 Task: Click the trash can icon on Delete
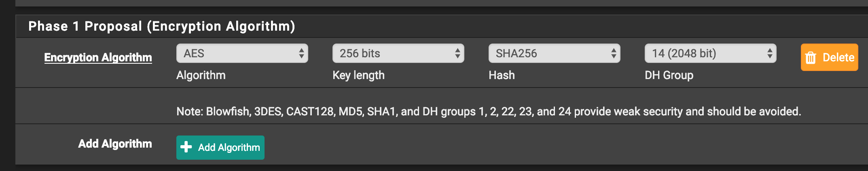811,58
